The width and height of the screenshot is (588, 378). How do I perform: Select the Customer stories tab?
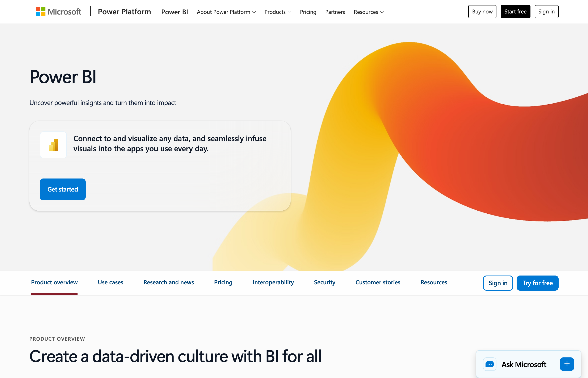pyautogui.click(x=378, y=282)
